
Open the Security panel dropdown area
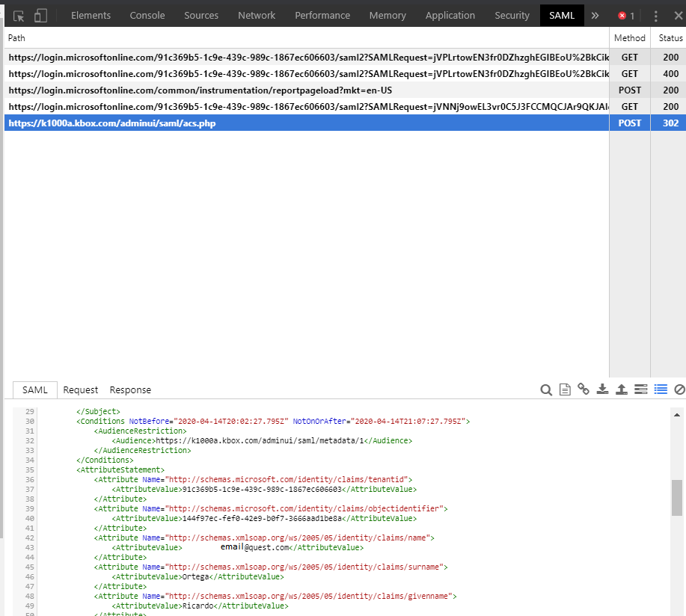pyautogui.click(x=512, y=15)
